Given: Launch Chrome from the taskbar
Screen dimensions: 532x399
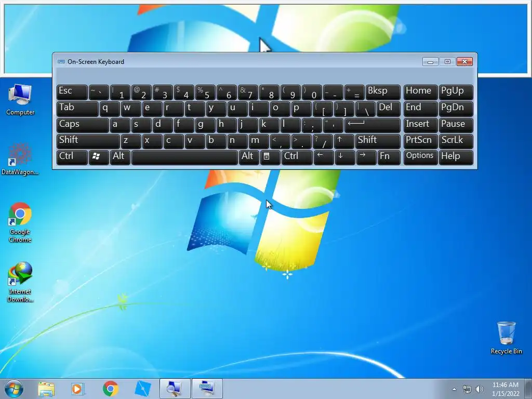Looking at the screenshot, I should click(110, 389).
